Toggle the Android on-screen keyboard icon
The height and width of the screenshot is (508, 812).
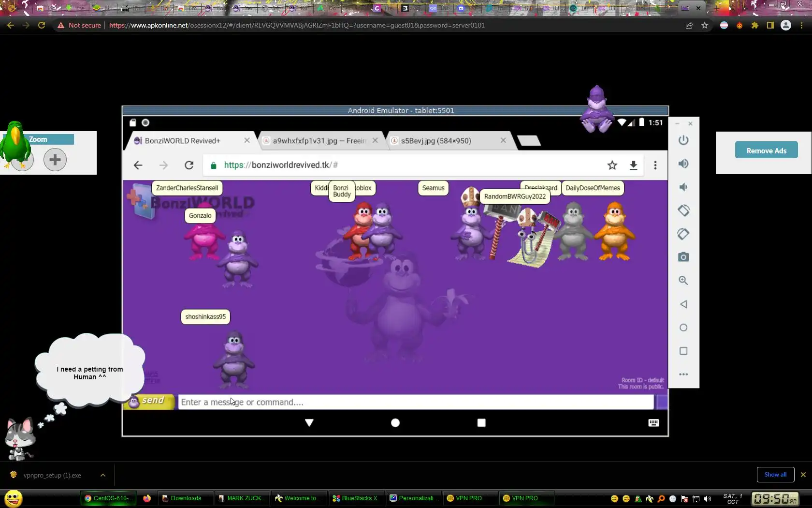(x=653, y=423)
